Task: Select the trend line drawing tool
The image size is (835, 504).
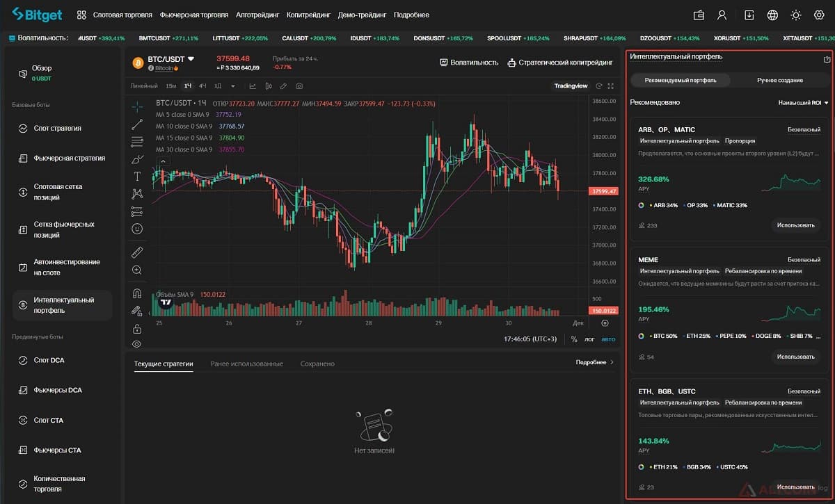Action: point(137,124)
